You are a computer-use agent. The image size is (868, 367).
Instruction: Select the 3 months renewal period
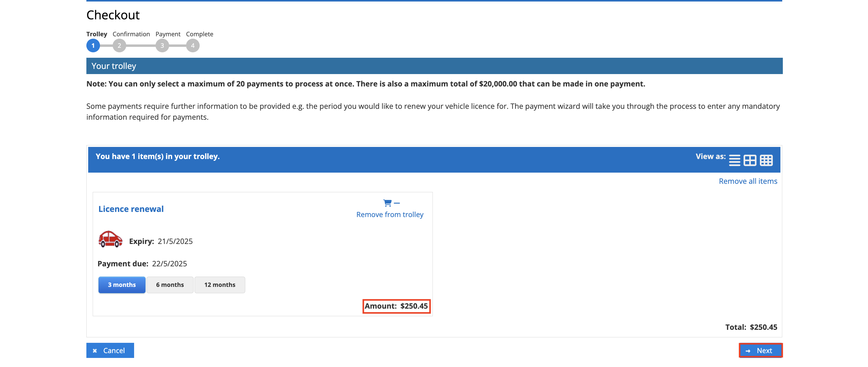point(122,285)
